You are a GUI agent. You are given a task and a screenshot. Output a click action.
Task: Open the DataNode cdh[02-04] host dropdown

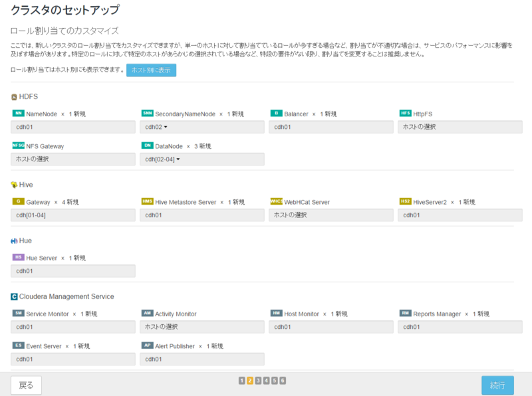(x=202, y=159)
